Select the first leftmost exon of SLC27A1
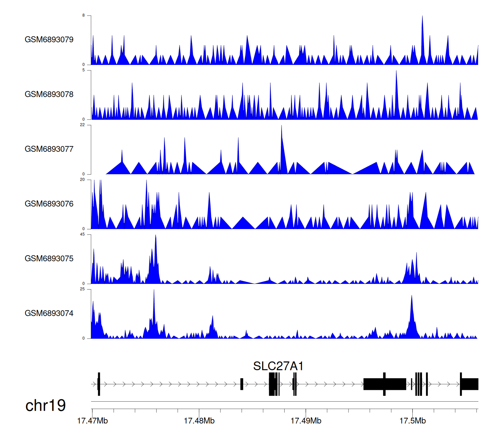 [99, 384]
